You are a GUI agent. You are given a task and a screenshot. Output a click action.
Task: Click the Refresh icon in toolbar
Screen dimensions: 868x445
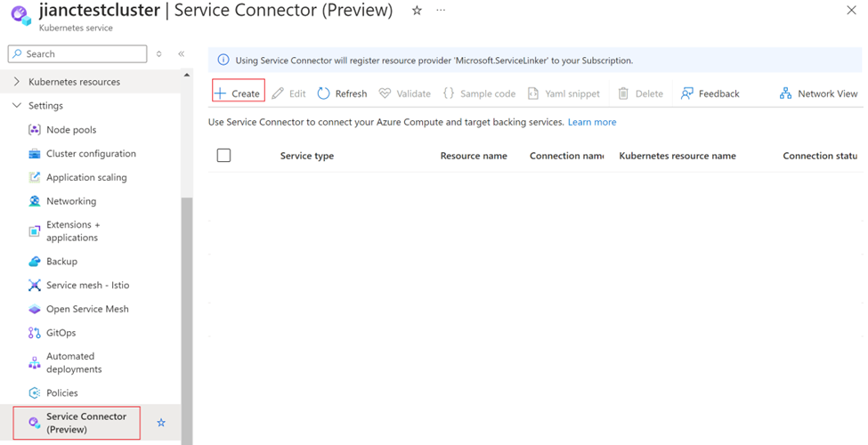pos(324,93)
